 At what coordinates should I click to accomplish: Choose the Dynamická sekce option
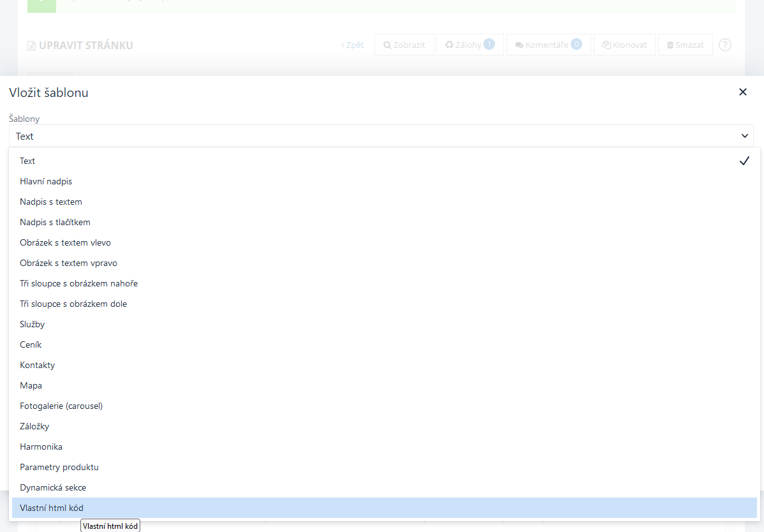pyautogui.click(x=53, y=487)
